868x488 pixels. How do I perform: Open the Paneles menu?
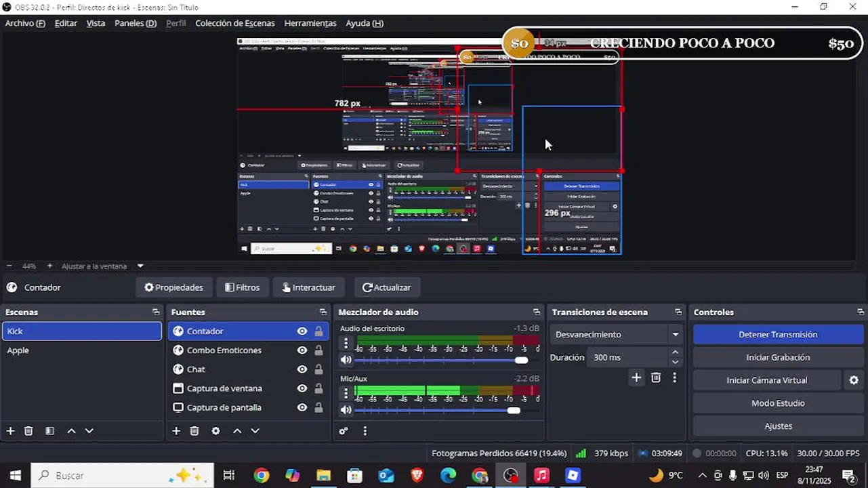[x=136, y=23]
